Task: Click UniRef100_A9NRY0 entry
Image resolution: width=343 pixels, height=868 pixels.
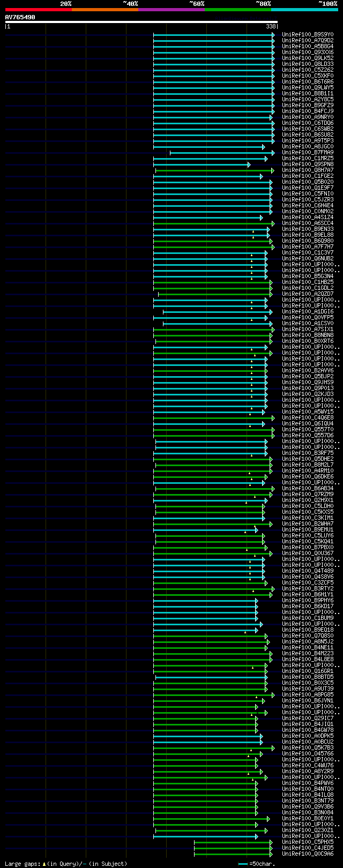Action: [x=308, y=117]
